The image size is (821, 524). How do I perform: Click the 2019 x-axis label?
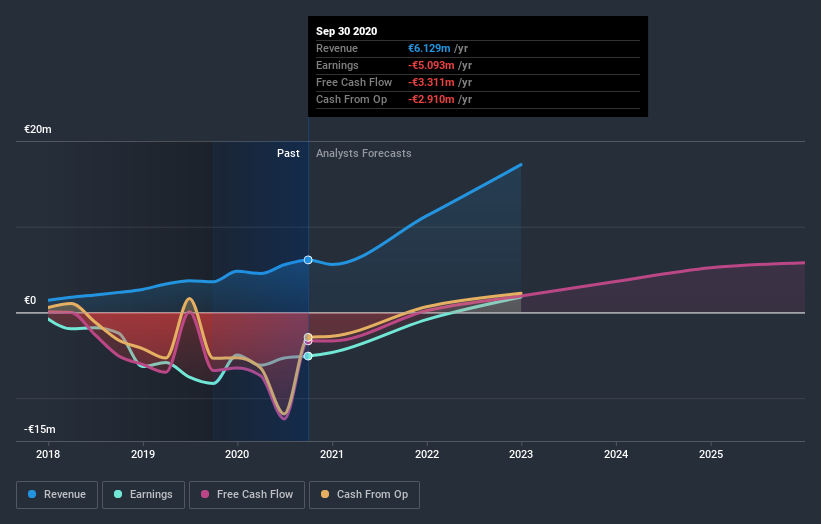tap(142, 454)
